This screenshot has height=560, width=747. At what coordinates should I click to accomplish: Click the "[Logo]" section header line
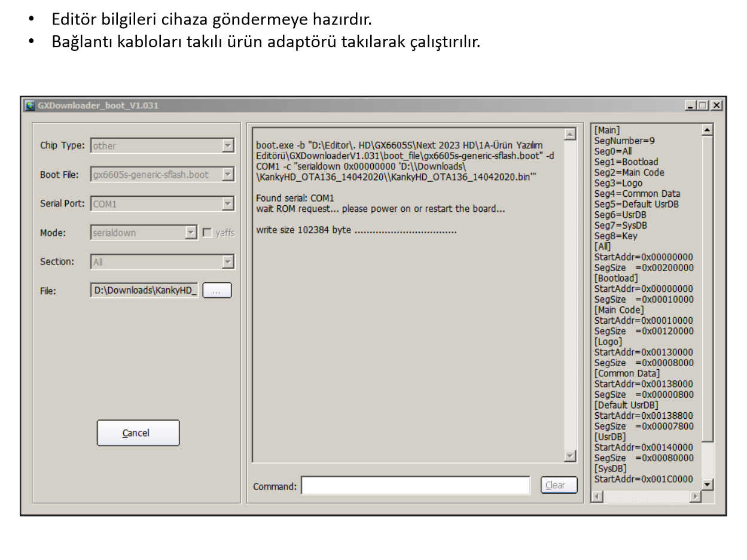point(608,342)
